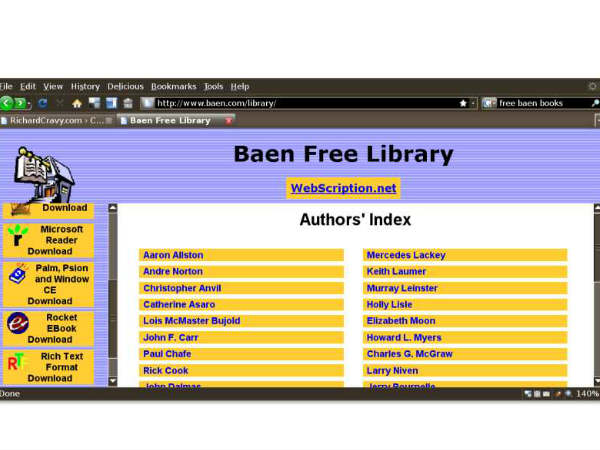Close the Baen Free Library tab
This screenshot has height=450, width=600.
click(229, 120)
